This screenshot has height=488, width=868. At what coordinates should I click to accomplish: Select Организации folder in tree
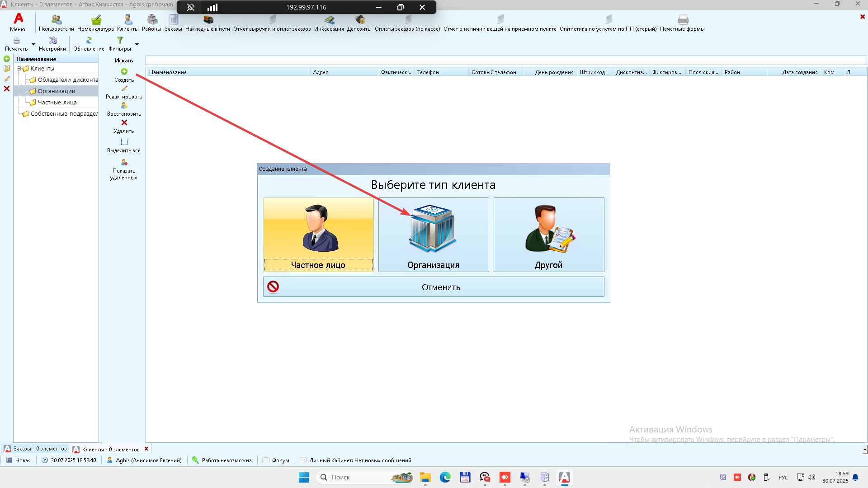click(x=52, y=91)
